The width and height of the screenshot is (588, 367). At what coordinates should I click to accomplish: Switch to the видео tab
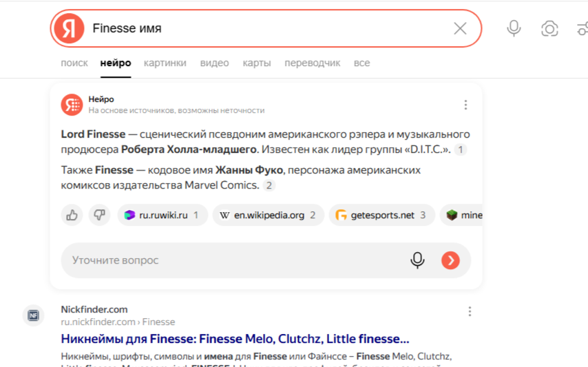214,63
